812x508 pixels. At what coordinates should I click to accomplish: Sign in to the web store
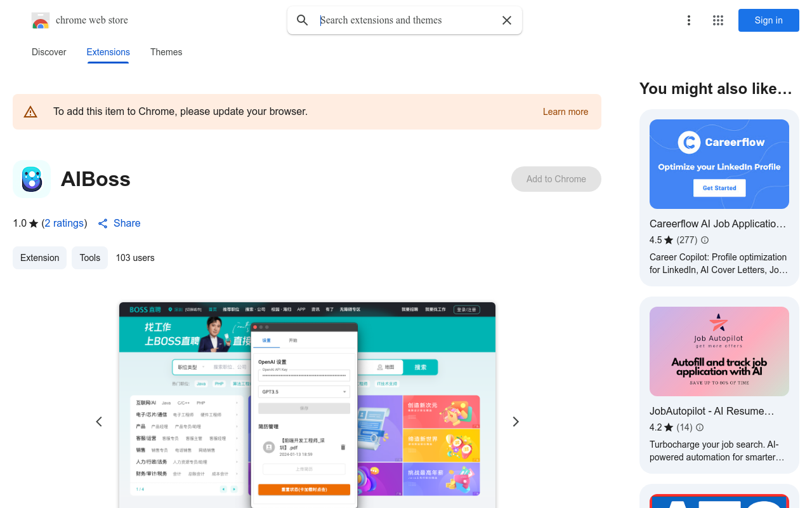(x=769, y=20)
